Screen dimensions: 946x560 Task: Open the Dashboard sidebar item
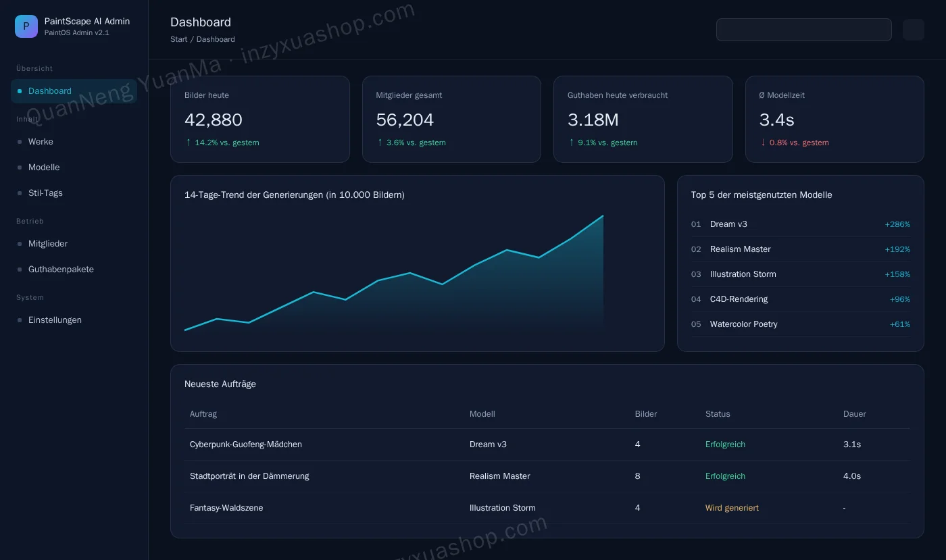pos(74,91)
